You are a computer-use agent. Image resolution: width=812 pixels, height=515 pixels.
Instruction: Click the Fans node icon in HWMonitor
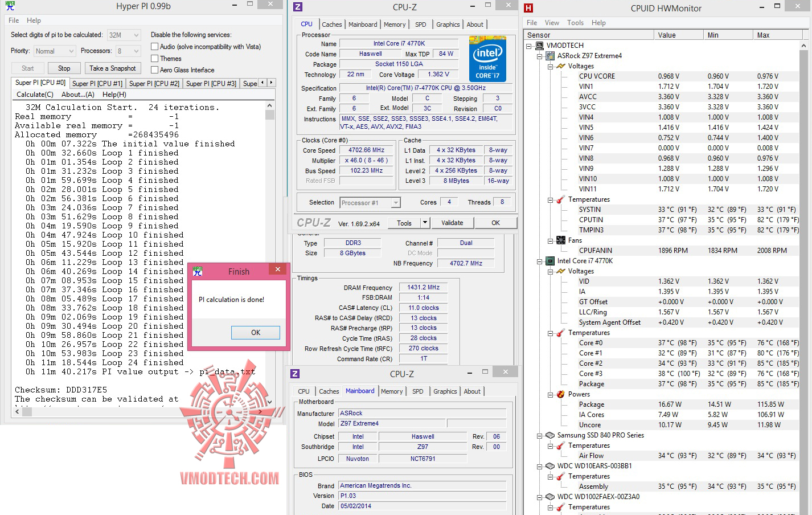tap(561, 240)
